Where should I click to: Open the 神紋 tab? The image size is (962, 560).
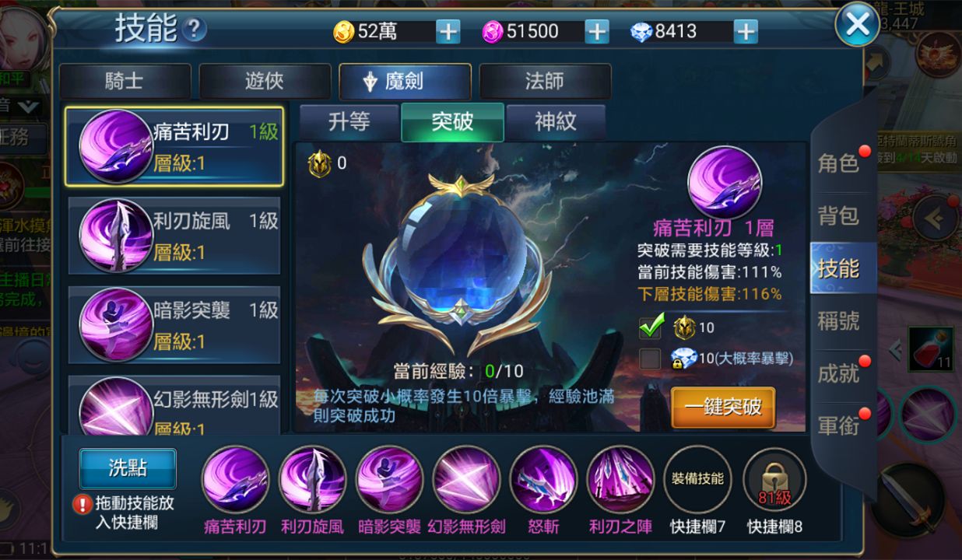[556, 122]
